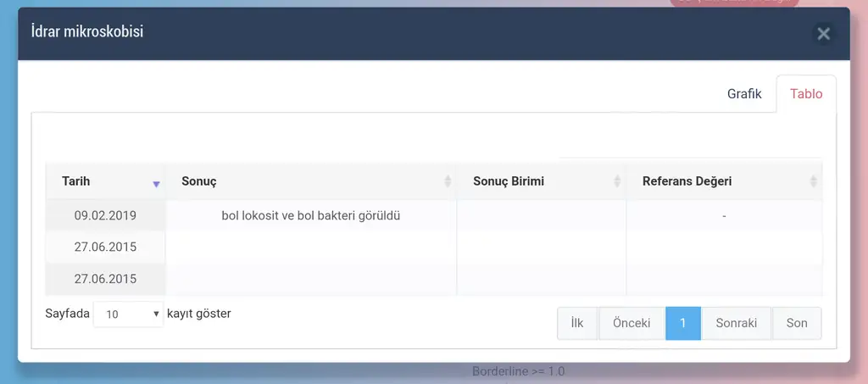Jump to last page with Son
868x384 pixels.
797,323
